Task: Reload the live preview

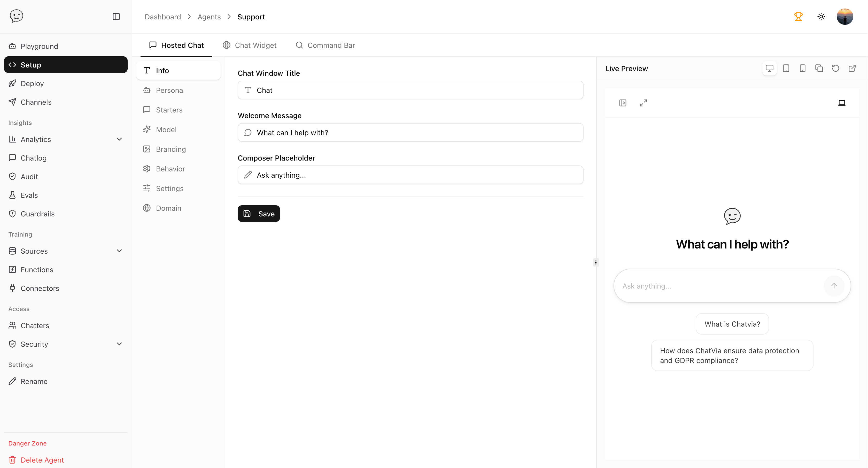Action: coord(836,69)
